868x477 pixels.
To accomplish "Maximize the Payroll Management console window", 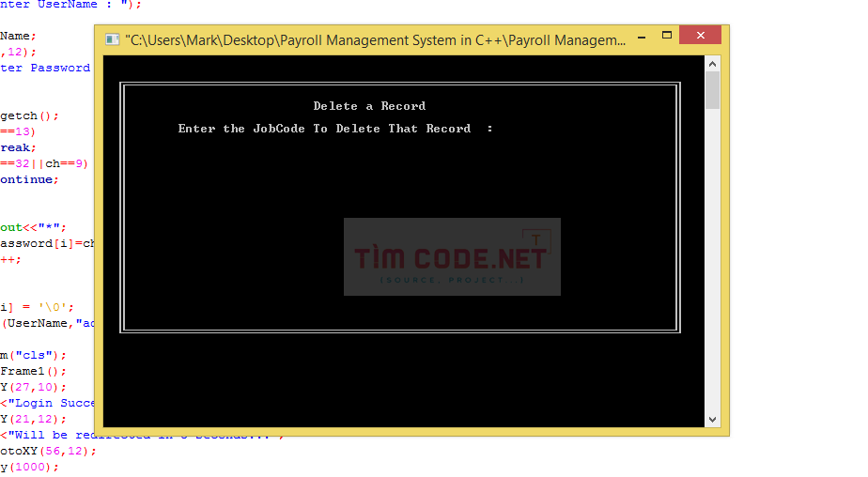I will pyautogui.click(x=667, y=36).
